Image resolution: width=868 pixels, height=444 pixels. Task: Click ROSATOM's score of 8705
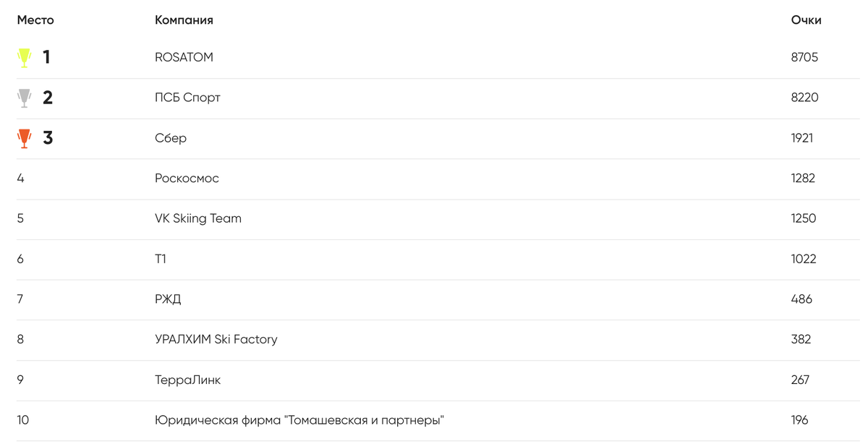tap(804, 57)
